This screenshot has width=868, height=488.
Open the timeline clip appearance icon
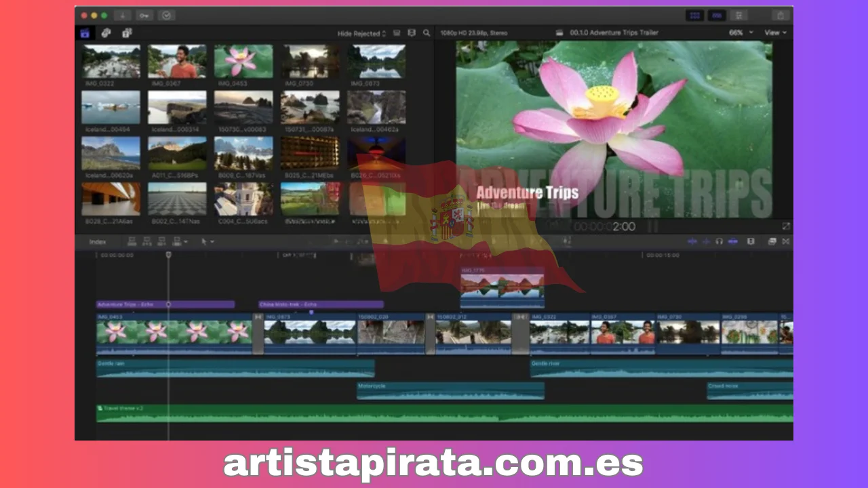pos(751,241)
